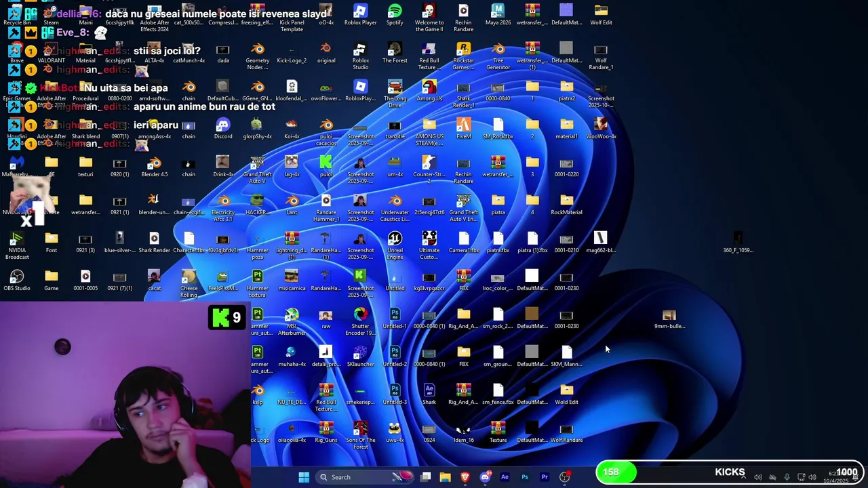Open Brave browser from the taskbar
The height and width of the screenshot is (488, 868).
[465, 477]
